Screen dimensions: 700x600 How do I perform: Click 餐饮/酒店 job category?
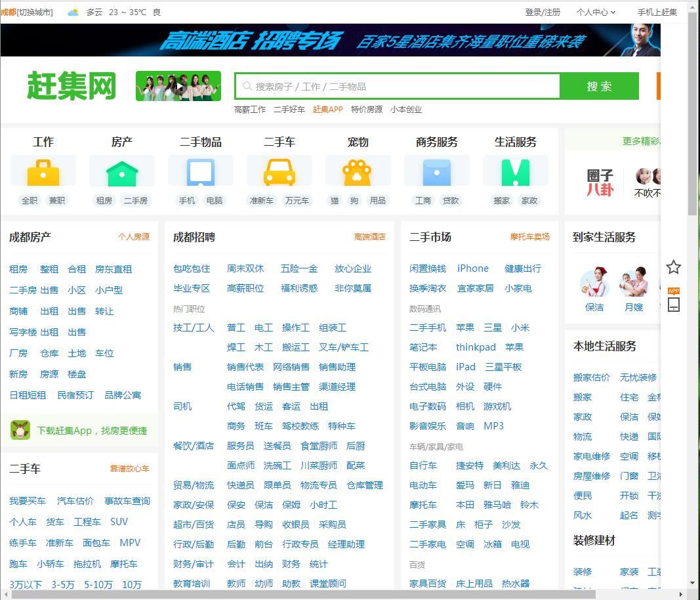coord(194,446)
